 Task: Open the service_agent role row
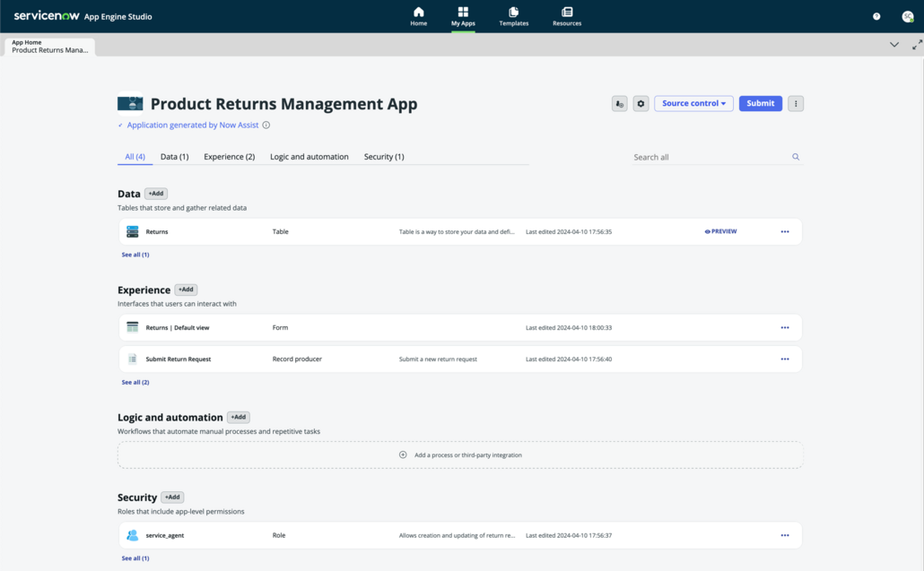pos(460,536)
